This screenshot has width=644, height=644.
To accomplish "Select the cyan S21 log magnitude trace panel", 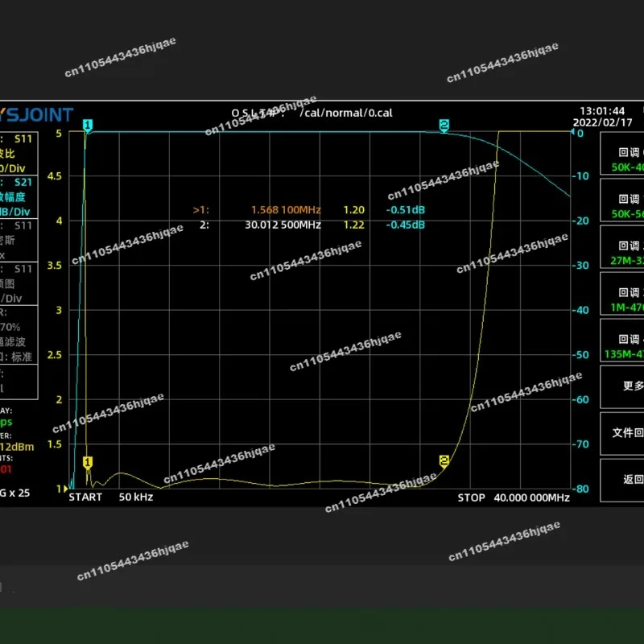I will coord(19,196).
